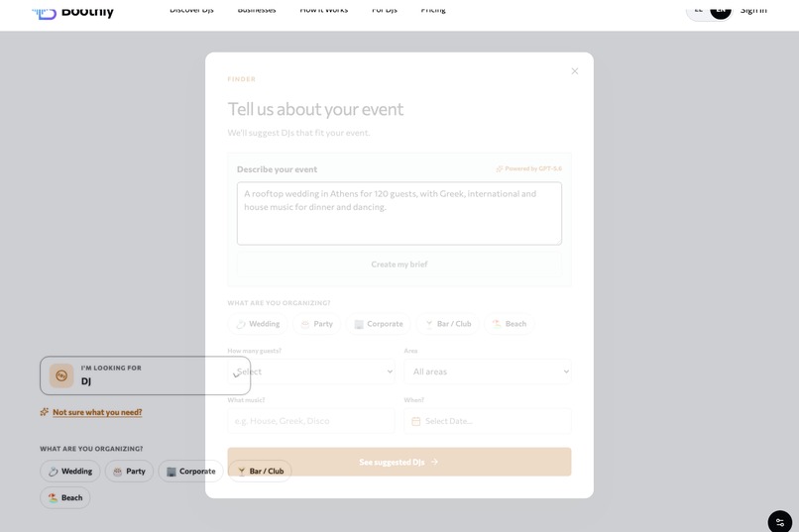
Task: Open the Businesses menu item
Action: point(257,10)
